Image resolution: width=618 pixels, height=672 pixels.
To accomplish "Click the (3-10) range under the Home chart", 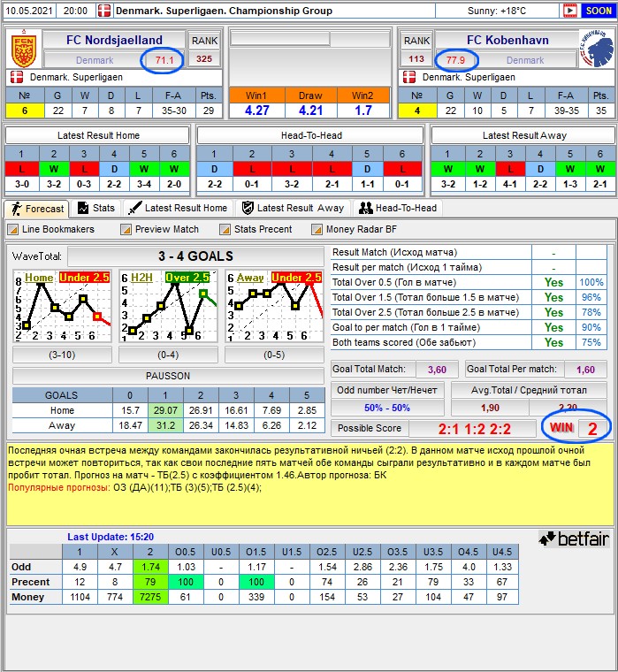I will click(x=62, y=355).
